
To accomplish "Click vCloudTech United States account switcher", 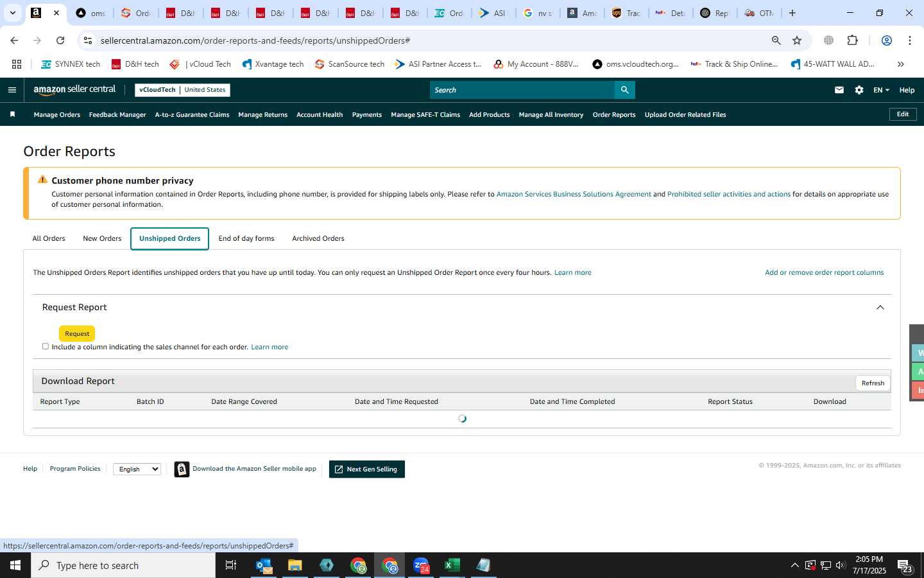I will 182,90.
